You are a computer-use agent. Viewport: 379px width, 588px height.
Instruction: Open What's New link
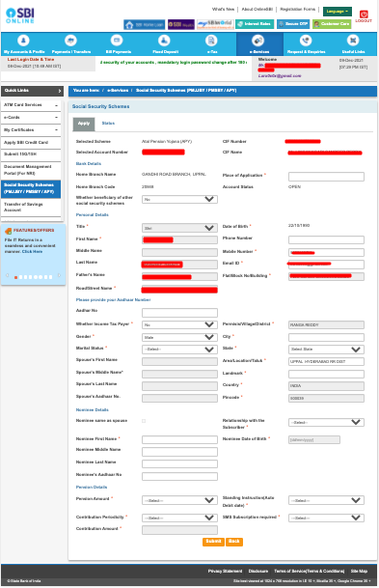(x=223, y=10)
